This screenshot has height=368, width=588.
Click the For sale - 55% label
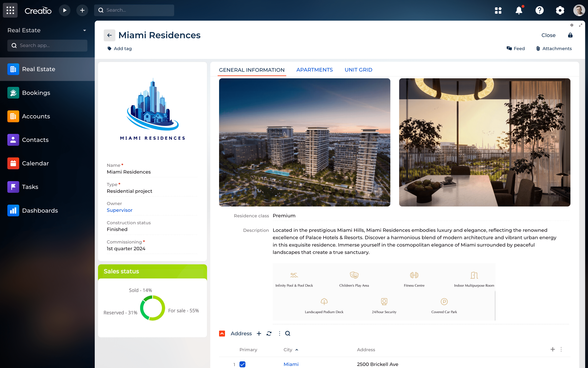pos(184,311)
